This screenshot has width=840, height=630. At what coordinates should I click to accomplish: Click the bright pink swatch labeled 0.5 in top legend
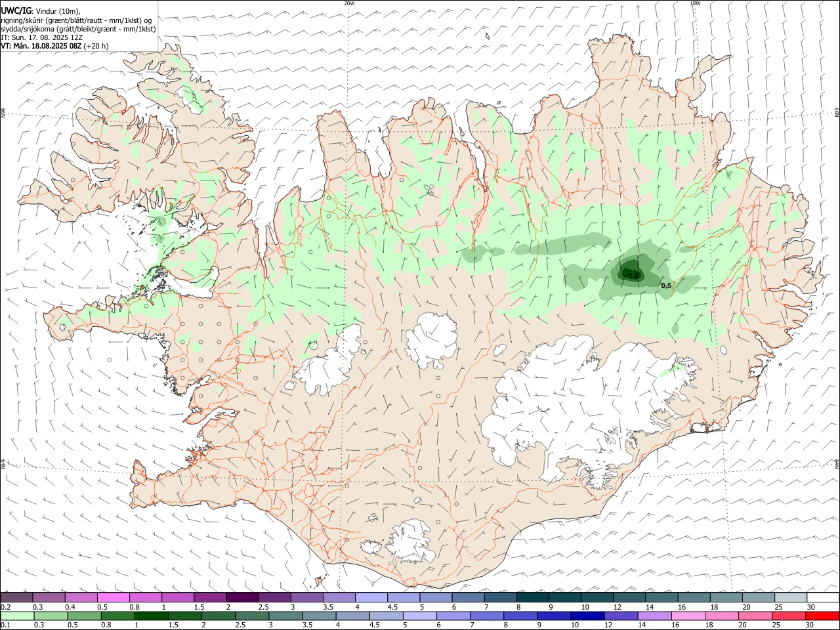coord(113,597)
